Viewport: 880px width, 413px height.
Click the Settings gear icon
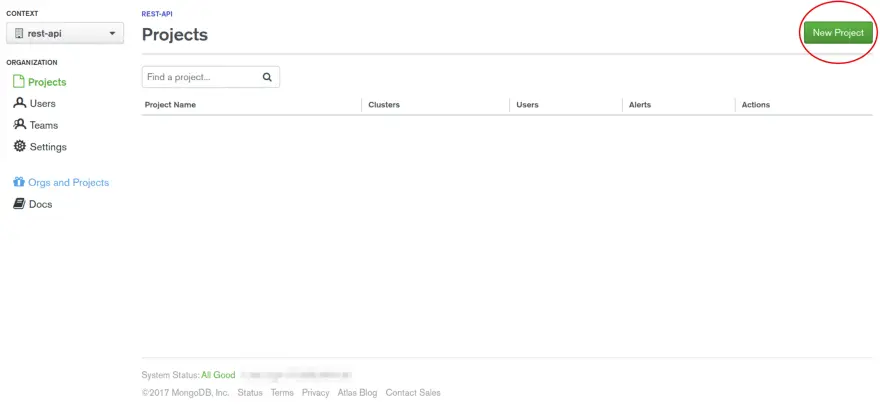[x=20, y=146]
